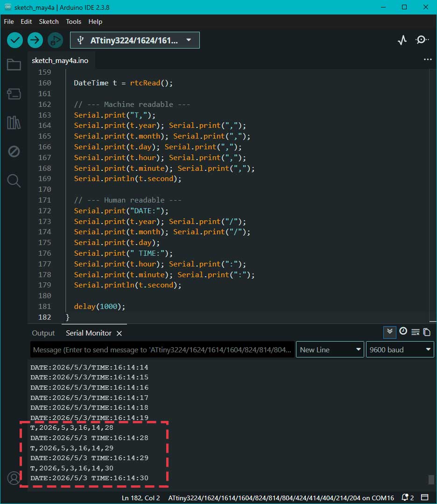Switch to the Output tab
This screenshot has width=437, height=504.
43,333
